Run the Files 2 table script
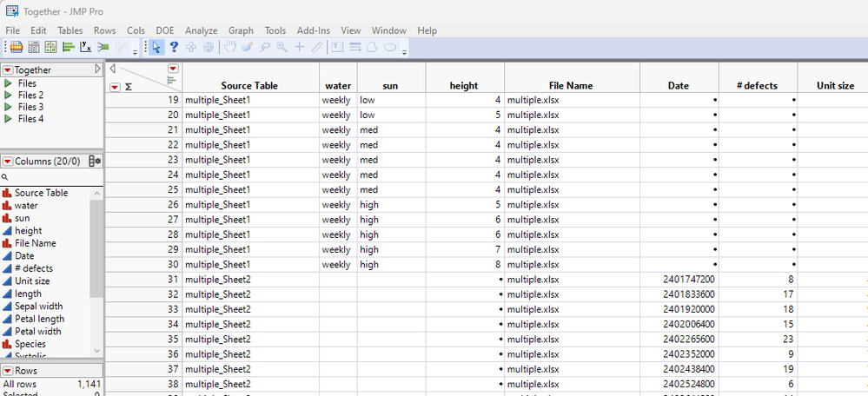The width and height of the screenshot is (868, 396). pyautogui.click(x=8, y=96)
